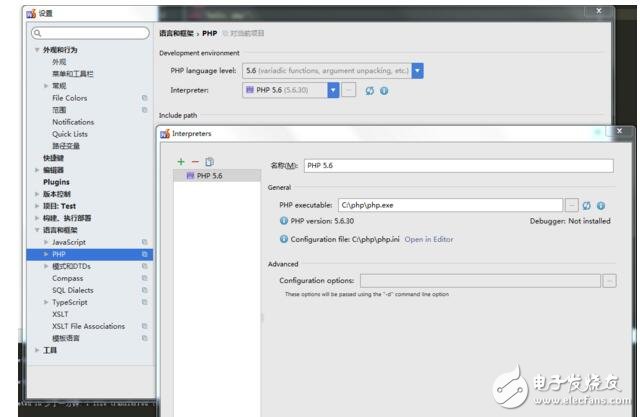Viewport: 640px width, 417px height.
Task: Close the 设置 window
Action: coord(598,11)
